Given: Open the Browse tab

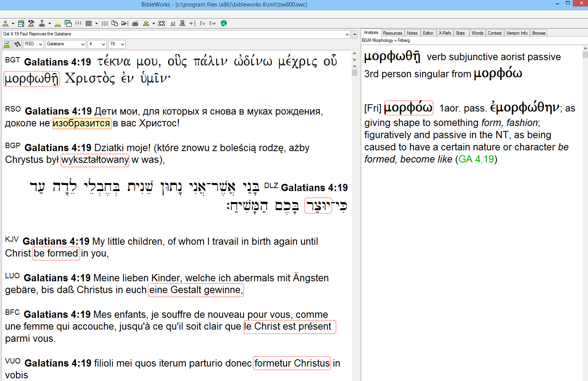Looking at the screenshot, I should (x=539, y=33).
